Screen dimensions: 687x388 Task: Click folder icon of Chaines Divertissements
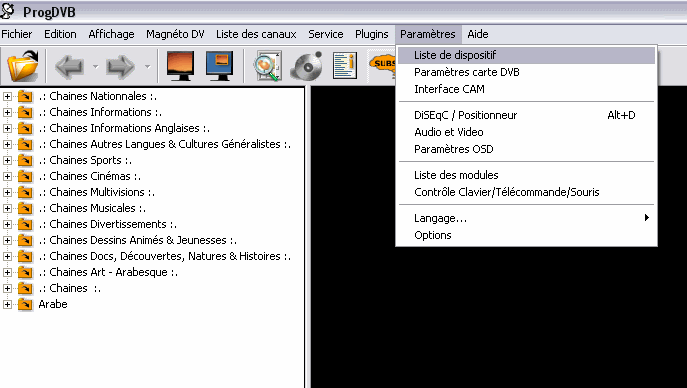coord(25,224)
